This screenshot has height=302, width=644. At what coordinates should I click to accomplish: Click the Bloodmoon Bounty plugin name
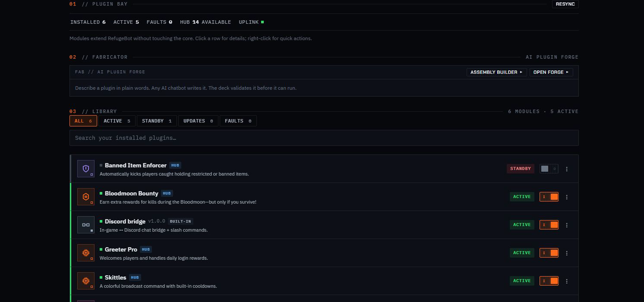pyautogui.click(x=132, y=193)
